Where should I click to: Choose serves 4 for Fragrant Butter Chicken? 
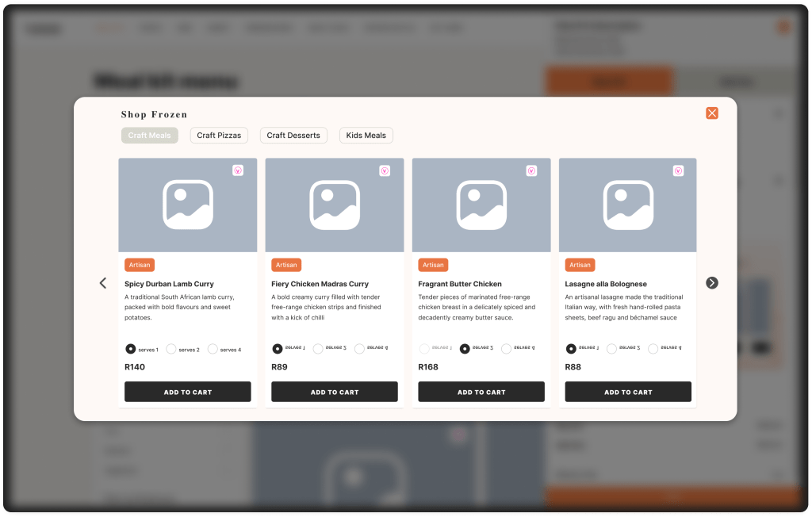(506, 349)
